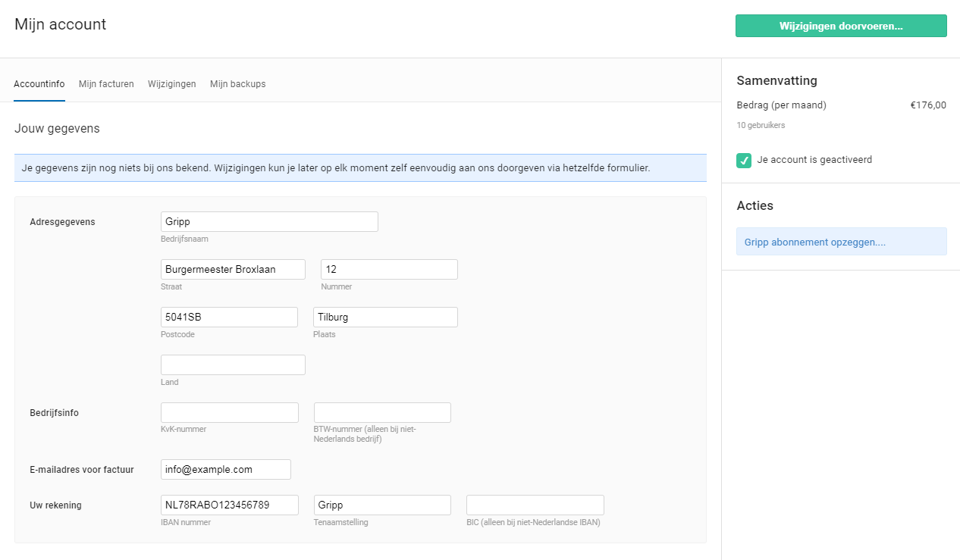The image size is (960, 560).
Task: Click Gripp abonnement opzeggen link
Action: point(815,242)
